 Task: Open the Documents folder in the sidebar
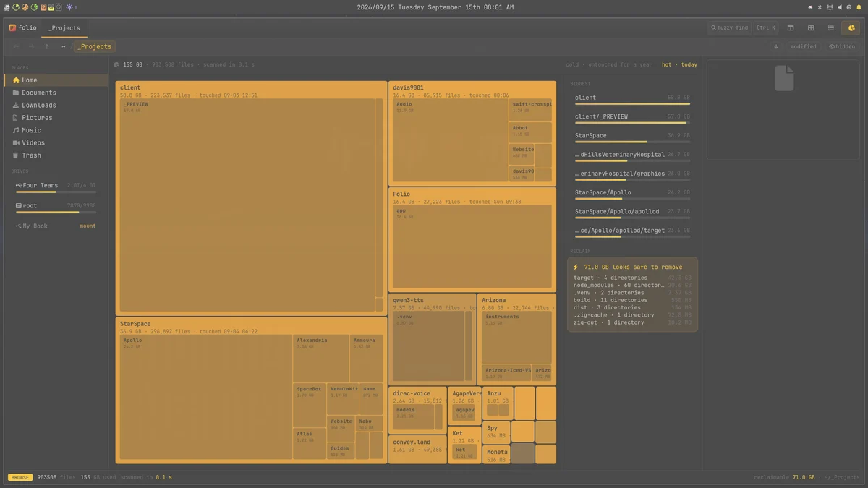58,93
